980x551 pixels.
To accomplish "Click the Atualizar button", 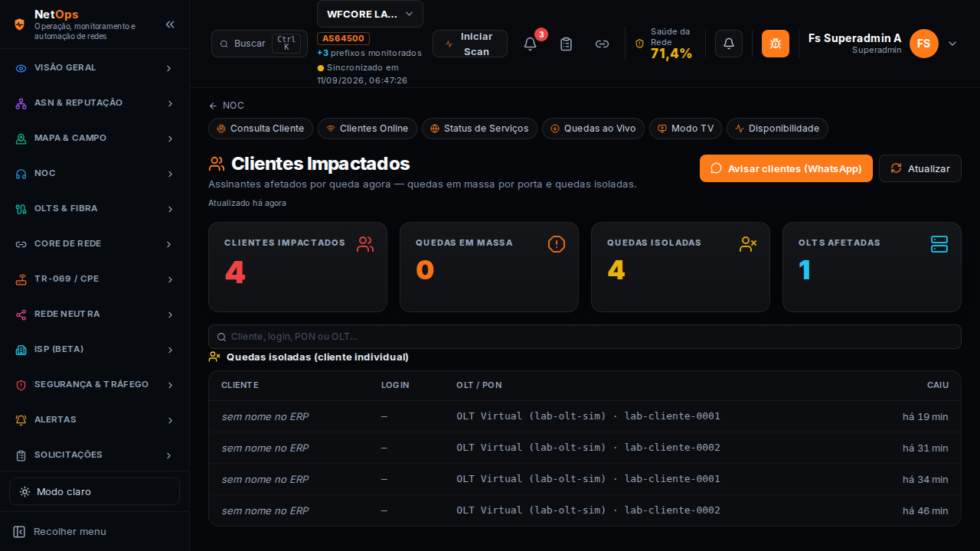I will (920, 168).
